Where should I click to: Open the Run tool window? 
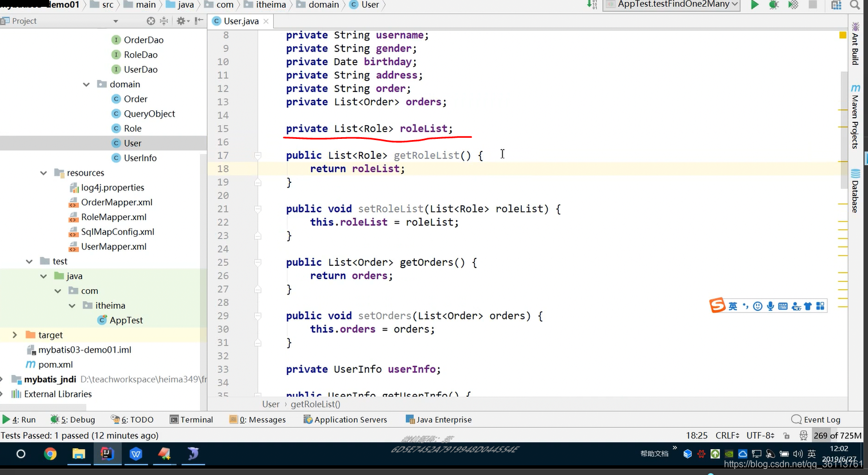click(19, 420)
